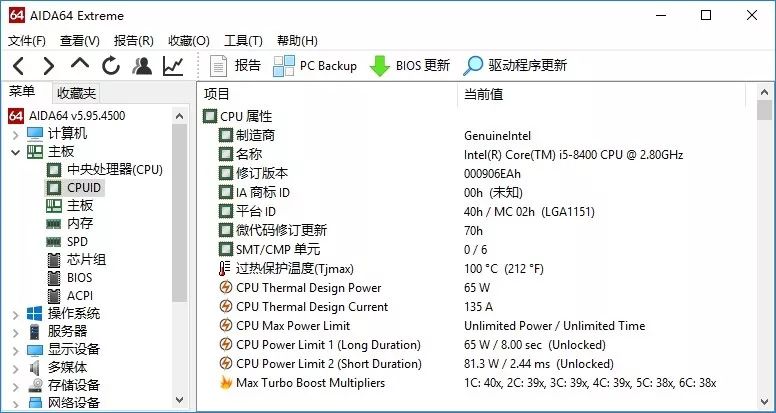The width and height of the screenshot is (776, 413).
Task: Select the 平台 ID row
Action: [478, 212]
